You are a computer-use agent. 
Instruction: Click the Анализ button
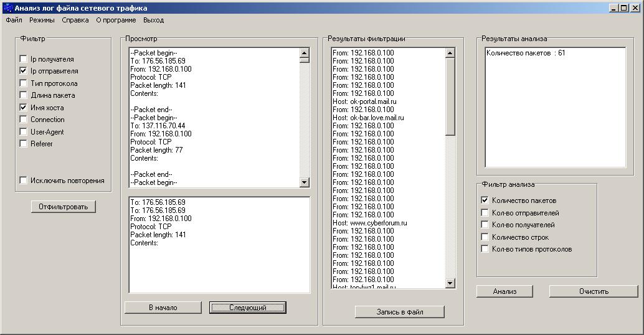click(x=504, y=291)
